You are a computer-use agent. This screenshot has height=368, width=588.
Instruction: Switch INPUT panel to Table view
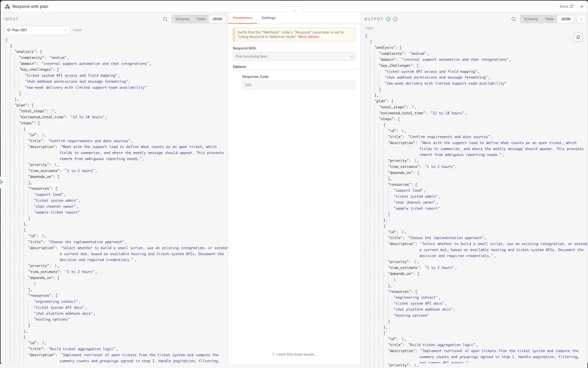click(201, 19)
